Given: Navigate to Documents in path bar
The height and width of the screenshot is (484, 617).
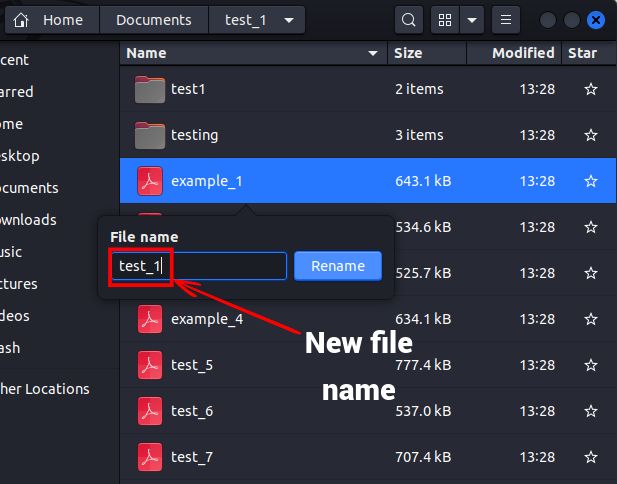Looking at the screenshot, I should click(153, 20).
